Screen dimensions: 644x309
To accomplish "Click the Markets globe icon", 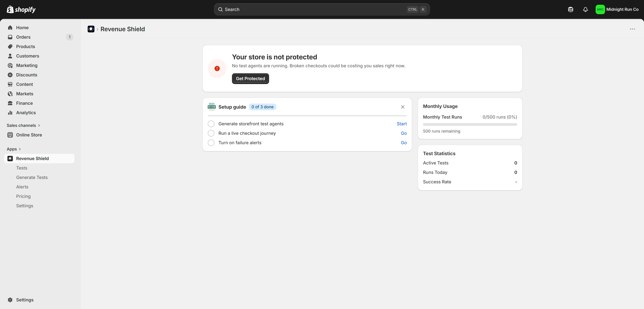I will click(10, 94).
